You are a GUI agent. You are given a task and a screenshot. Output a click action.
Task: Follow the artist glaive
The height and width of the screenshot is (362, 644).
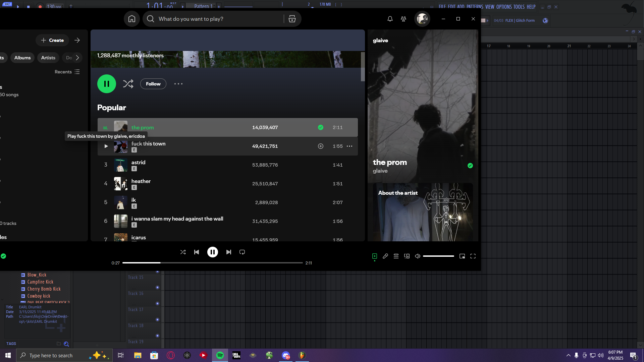pyautogui.click(x=153, y=84)
